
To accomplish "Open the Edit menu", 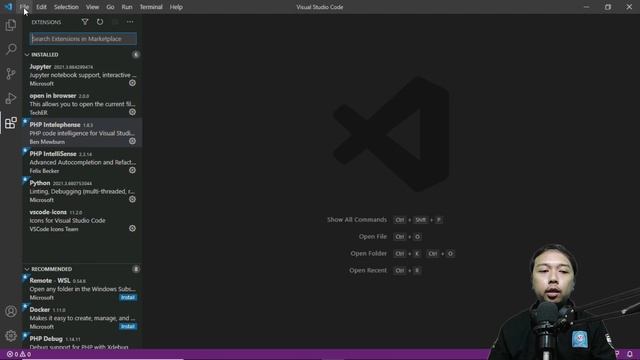I will 41,7.
